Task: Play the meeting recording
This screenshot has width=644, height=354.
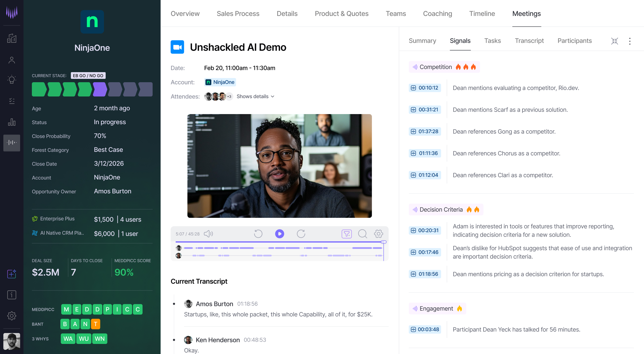Action: [279, 234]
